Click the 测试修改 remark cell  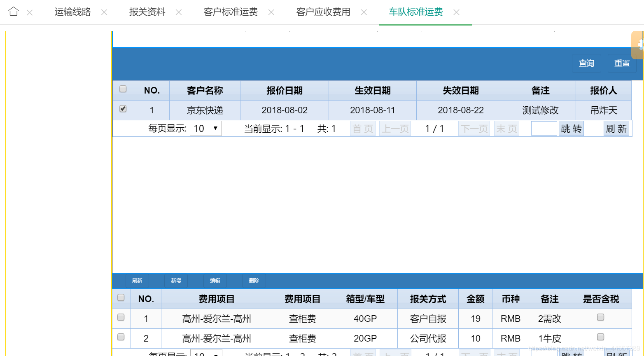pyautogui.click(x=541, y=110)
